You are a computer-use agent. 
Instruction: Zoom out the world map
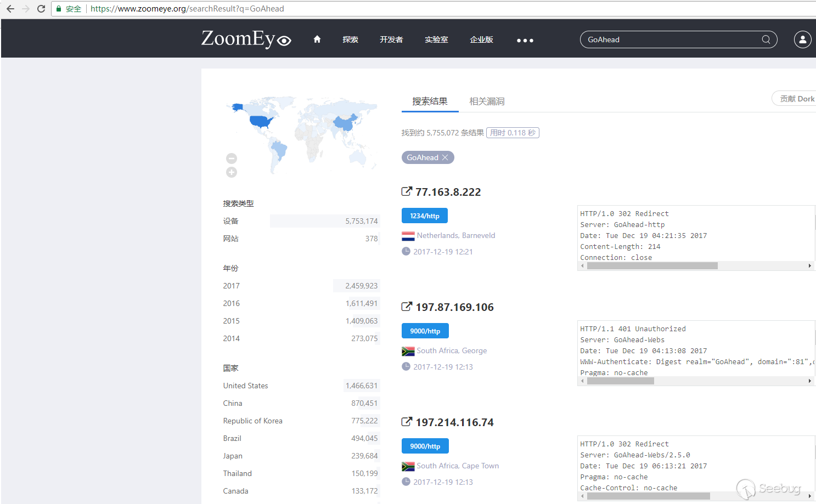point(232,158)
